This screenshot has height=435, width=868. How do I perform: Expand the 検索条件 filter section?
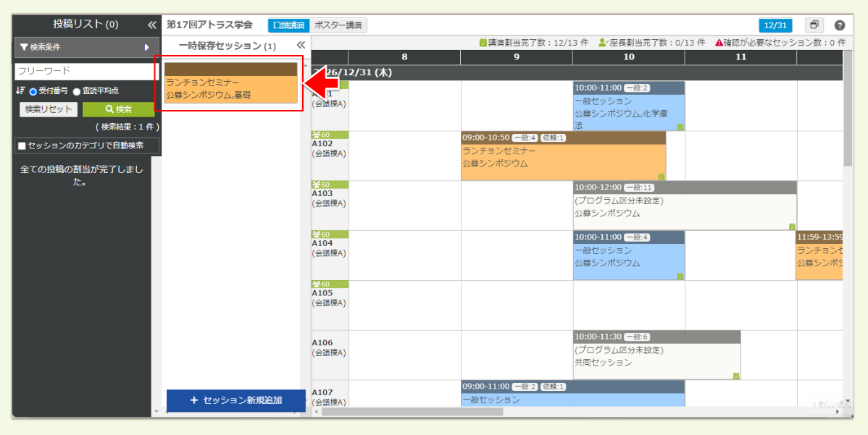86,47
